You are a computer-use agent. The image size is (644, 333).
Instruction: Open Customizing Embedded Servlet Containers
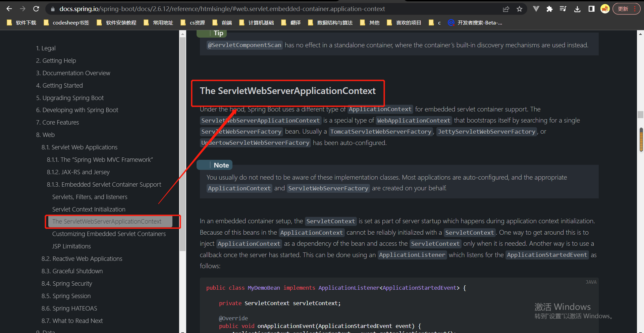coord(109,234)
